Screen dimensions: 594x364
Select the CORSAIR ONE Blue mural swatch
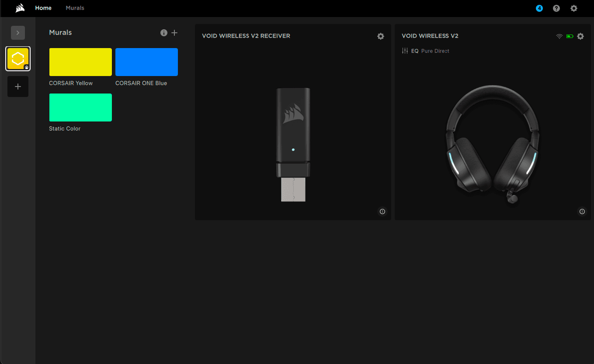click(146, 62)
